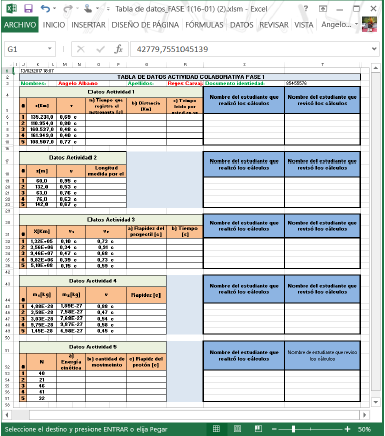Expand the formula bar
The height and width of the screenshot is (436, 385).
pos(374,49)
